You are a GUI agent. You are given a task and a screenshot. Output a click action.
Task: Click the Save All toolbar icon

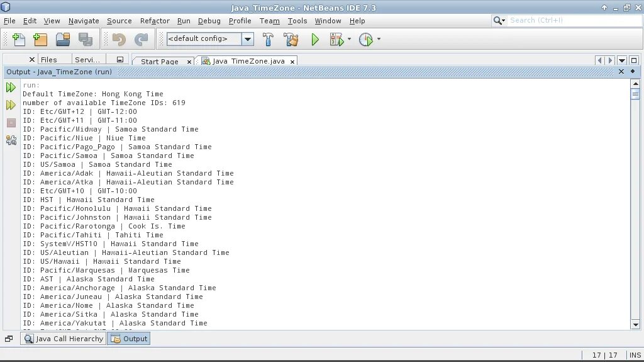pos(86,40)
